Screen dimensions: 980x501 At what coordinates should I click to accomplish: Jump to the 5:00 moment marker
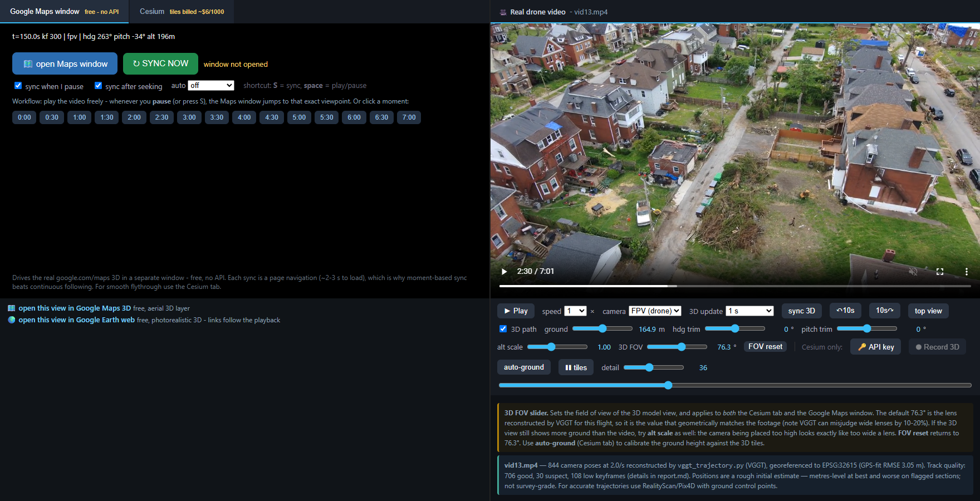coord(299,117)
